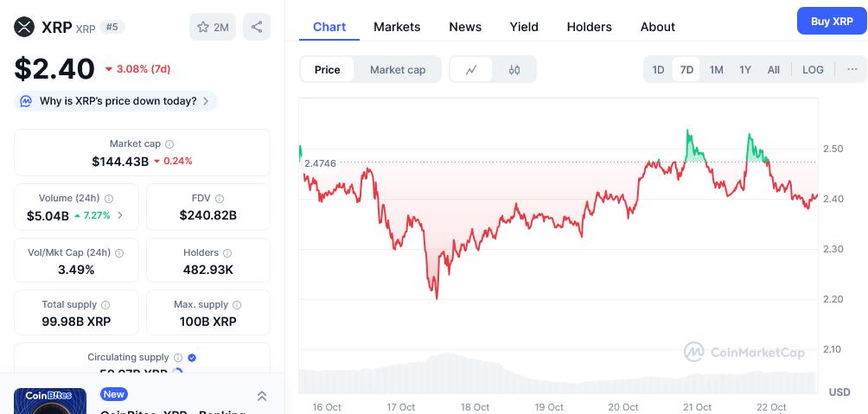Open the chart more options ellipsis

pos(852,69)
